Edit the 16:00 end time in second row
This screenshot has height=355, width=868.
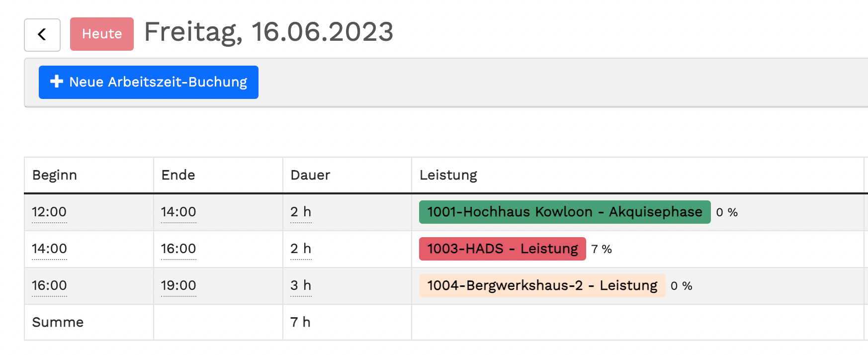tap(178, 249)
